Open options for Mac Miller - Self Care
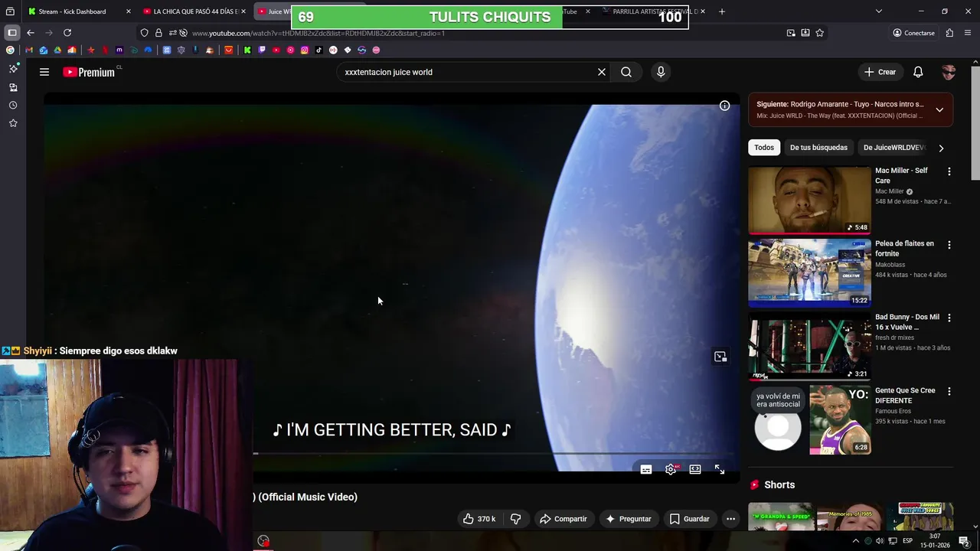 point(949,172)
